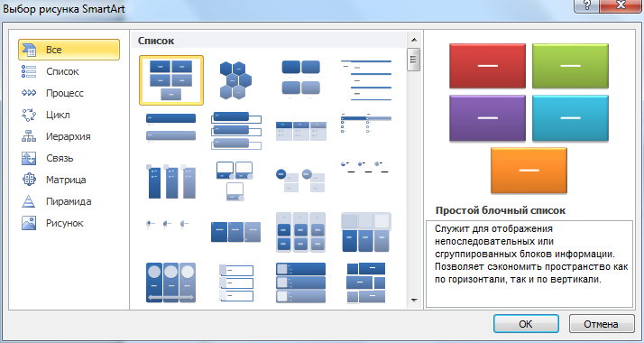Click the picture icon beside 'Рисунок'
This screenshot has height=343, width=644.
(29, 223)
